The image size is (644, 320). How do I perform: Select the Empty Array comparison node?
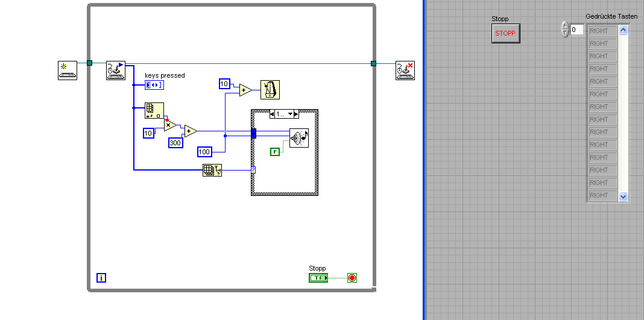click(212, 170)
